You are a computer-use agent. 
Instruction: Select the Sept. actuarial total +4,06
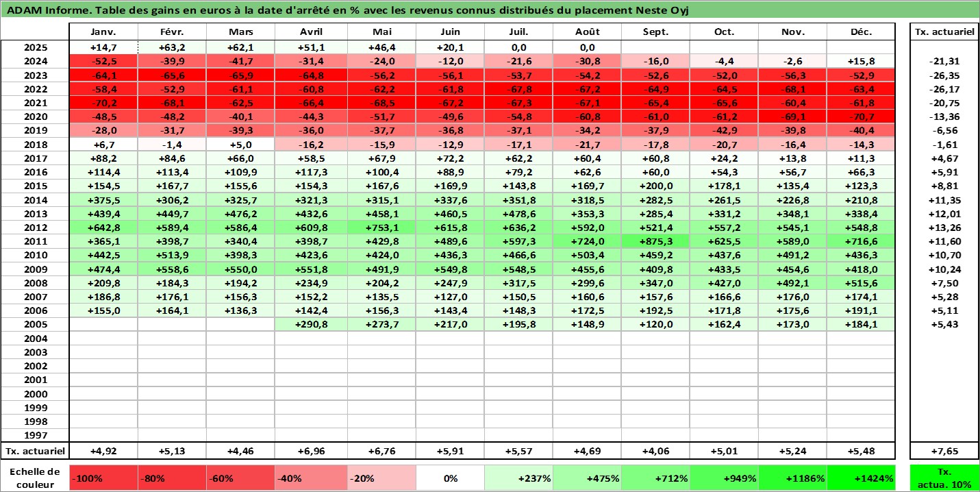click(x=655, y=451)
